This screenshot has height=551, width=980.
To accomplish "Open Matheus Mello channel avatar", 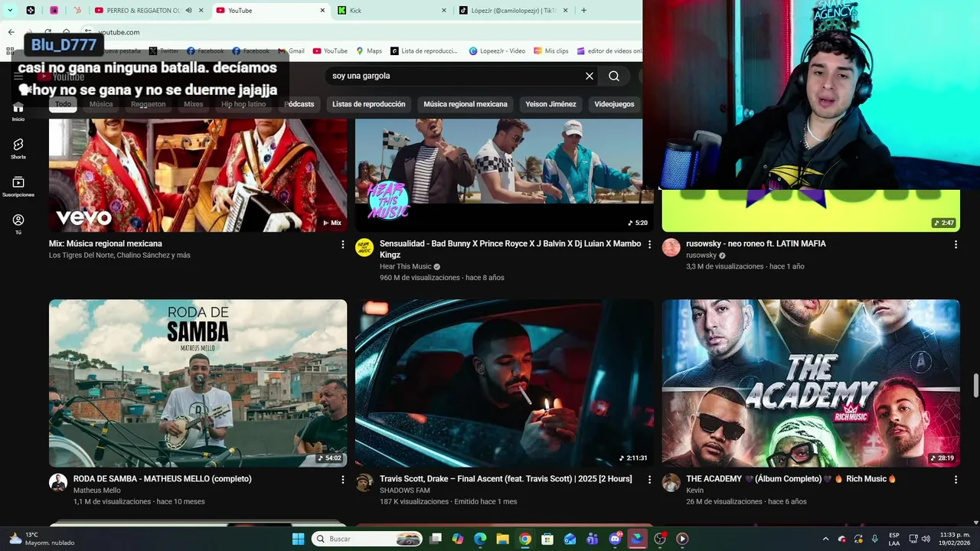I will 58,482.
